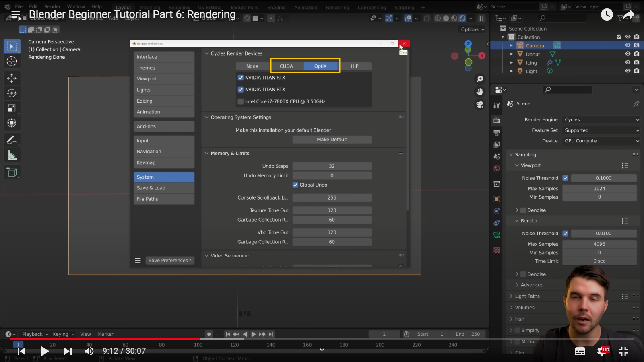Open the Playback menu in timeline
The image size is (644, 362).
(x=35, y=334)
